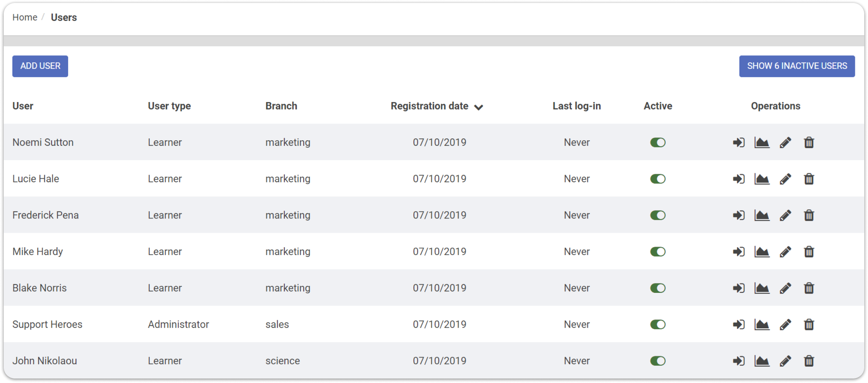Screen dimensions: 868x383
Task: Select John Nikolaou name cell
Action: [45, 361]
